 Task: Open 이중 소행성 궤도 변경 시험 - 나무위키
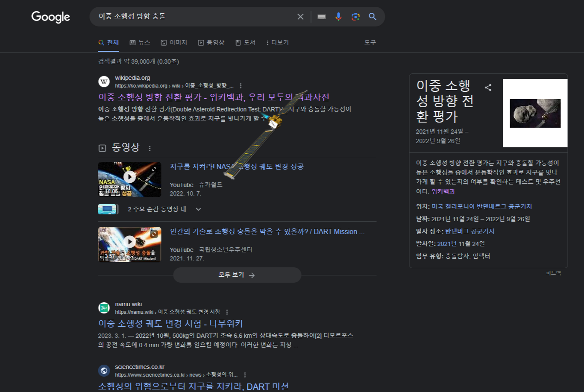point(170,324)
